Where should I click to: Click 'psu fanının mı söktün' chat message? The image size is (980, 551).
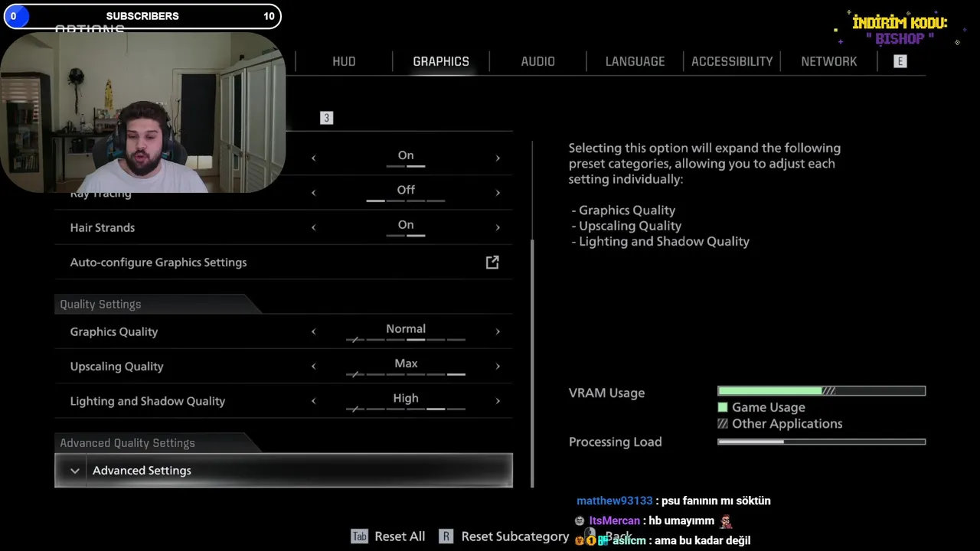coord(716,500)
